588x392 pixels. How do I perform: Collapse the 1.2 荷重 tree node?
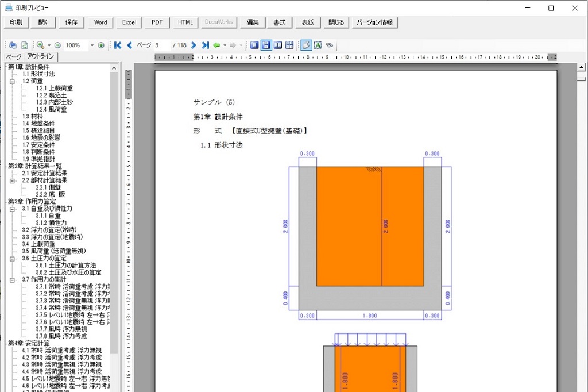pos(13,81)
